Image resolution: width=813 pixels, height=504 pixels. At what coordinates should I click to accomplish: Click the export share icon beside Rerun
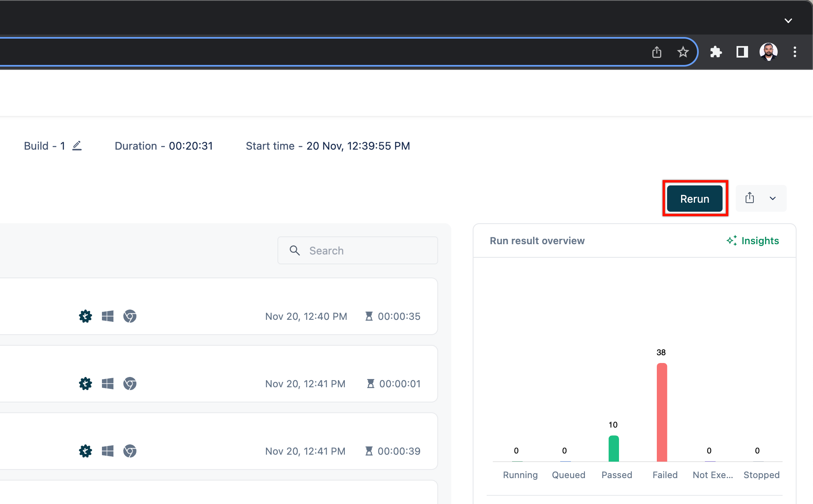point(750,198)
